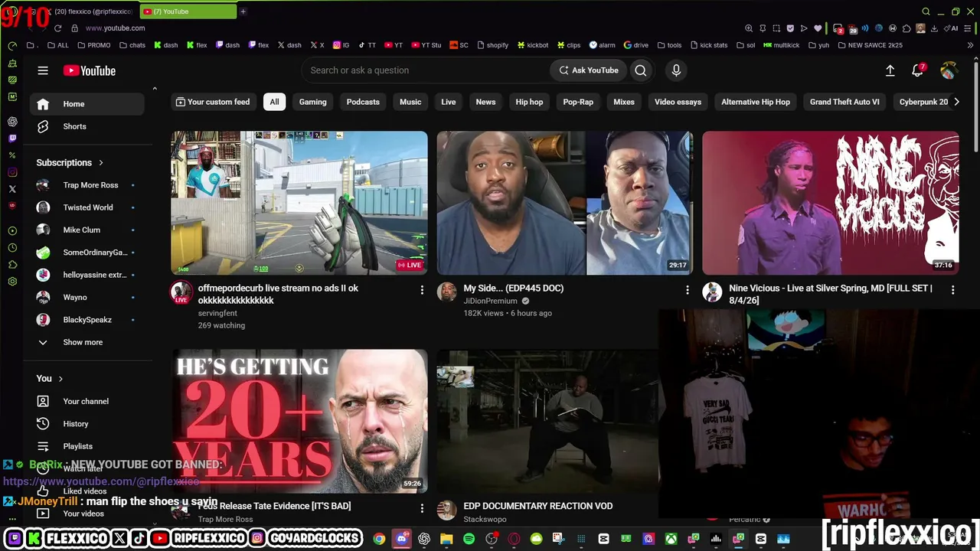Open the browser snapshot icon in the address bar
980x551 pixels.
coord(776,28)
